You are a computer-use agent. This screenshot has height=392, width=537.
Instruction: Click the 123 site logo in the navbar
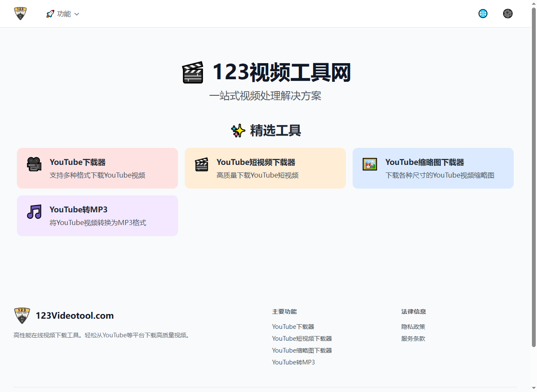click(x=20, y=13)
